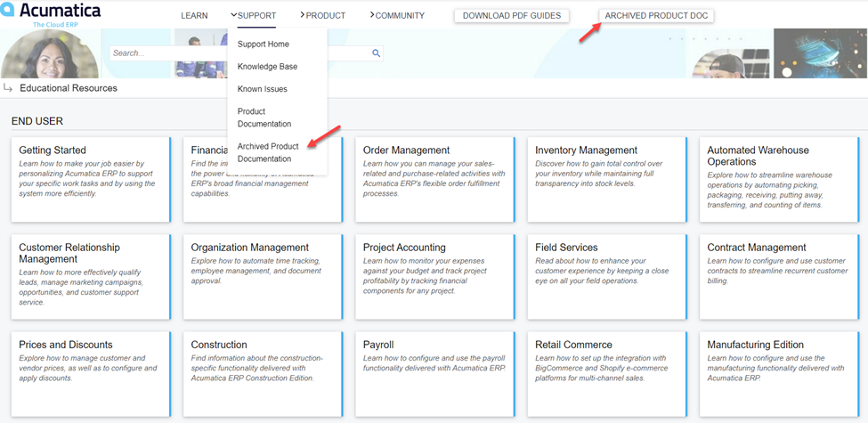The image size is (868, 423).
Task: Open Customer Relationship Management card
Action: pos(92,277)
